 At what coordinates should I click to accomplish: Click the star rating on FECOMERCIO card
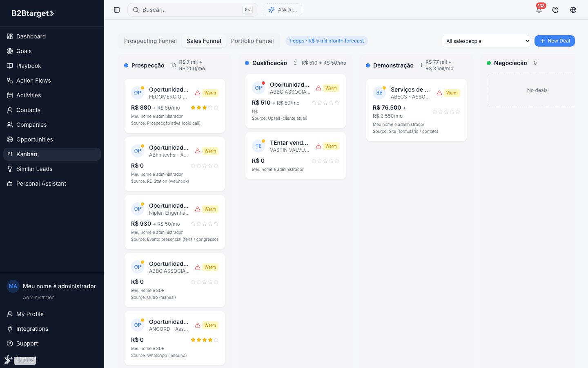(x=205, y=108)
